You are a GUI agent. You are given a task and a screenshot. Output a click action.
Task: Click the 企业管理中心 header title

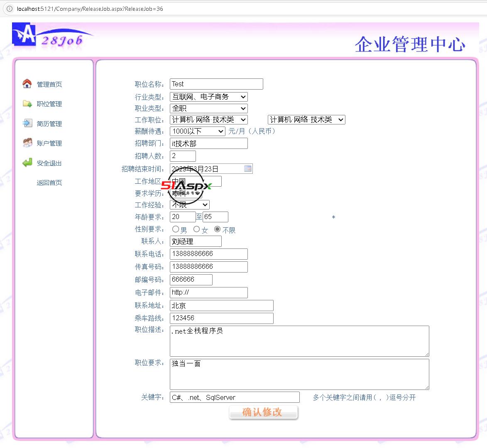tap(410, 44)
